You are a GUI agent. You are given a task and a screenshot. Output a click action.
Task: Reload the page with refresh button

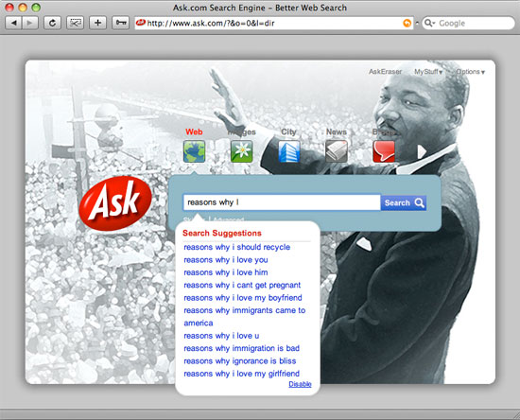tap(52, 23)
